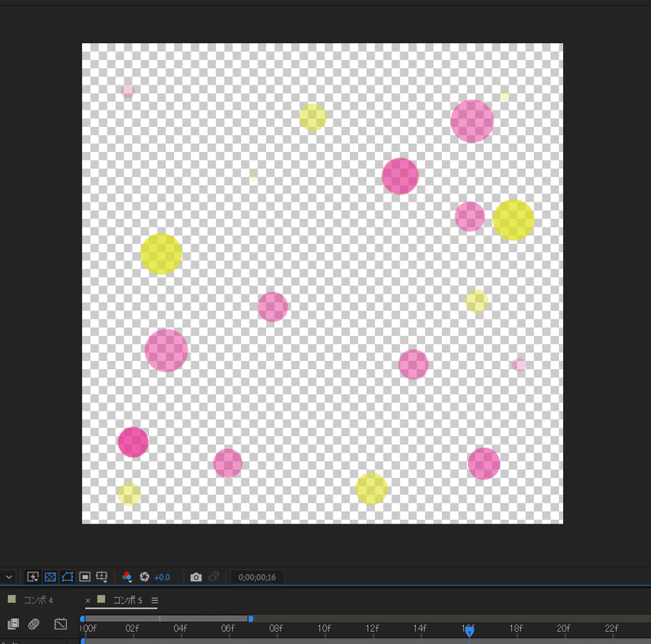The height and width of the screenshot is (644, 651).
Task: Click the コンポ 5 composition color icon
Action: click(101, 598)
